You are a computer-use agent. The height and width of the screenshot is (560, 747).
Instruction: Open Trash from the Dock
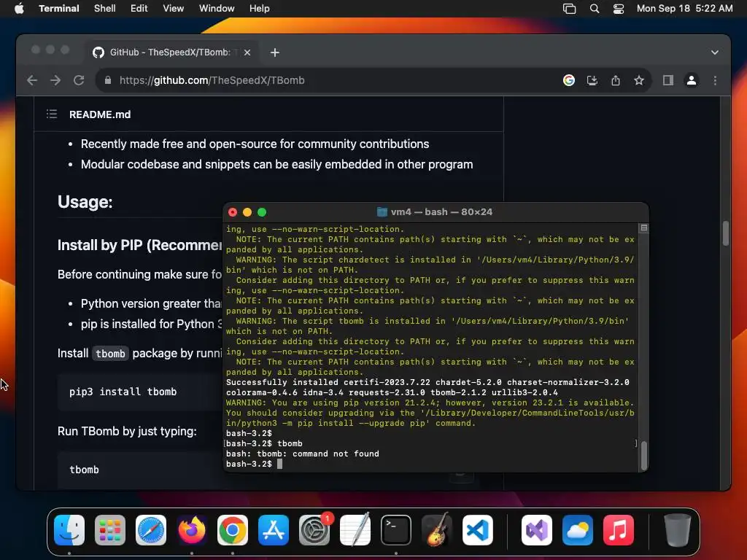[x=678, y=530]
